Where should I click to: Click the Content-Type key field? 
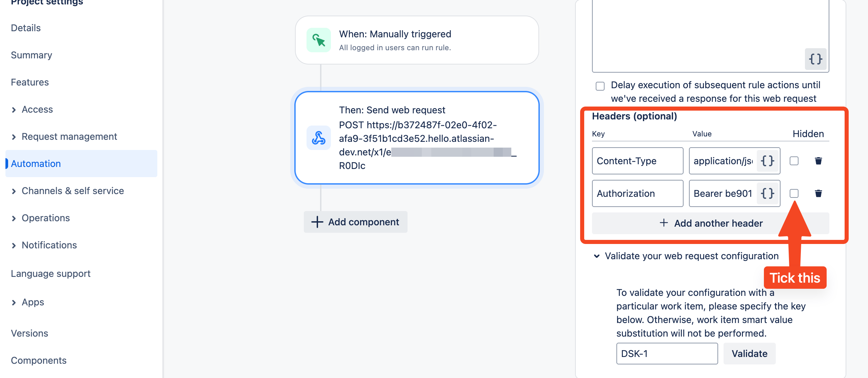click(x=637, y=161)
